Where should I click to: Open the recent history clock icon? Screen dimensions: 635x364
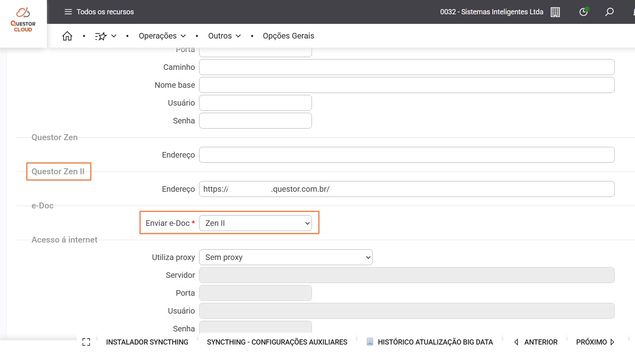[583, 12]
